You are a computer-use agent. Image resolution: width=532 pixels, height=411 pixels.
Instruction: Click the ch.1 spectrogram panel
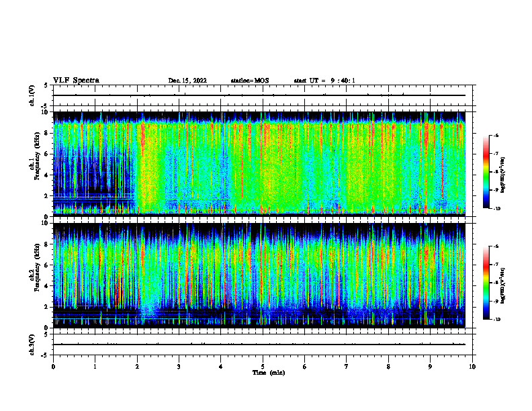[x=259, y=164]
